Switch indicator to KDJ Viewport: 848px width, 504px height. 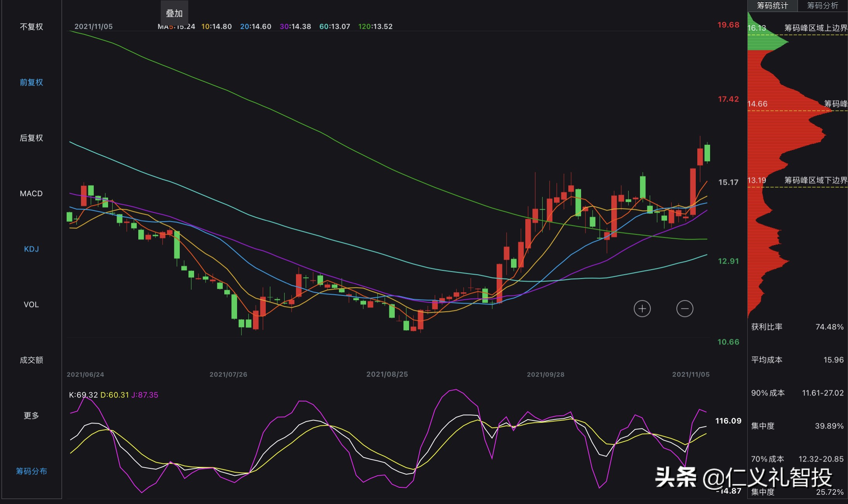31,249
